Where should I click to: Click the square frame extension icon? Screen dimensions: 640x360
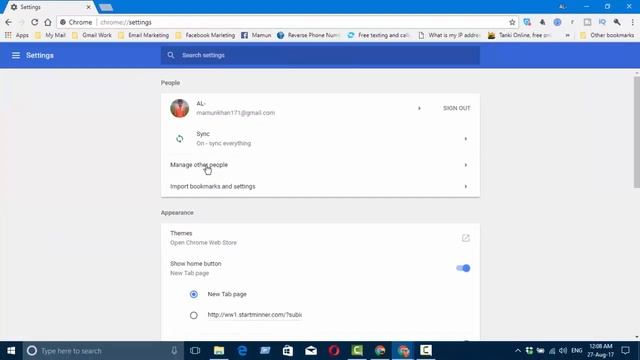[587, 22]
